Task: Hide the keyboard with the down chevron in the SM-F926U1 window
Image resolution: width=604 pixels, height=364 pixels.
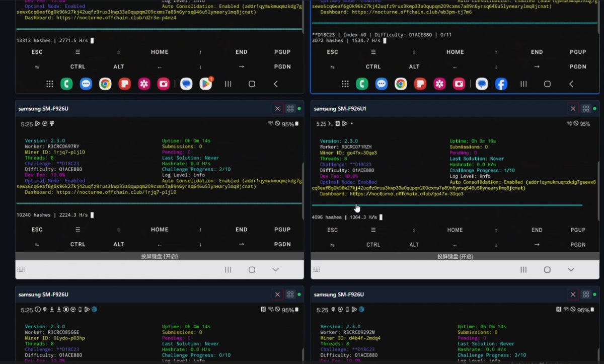Action: (x=571, y=270)
